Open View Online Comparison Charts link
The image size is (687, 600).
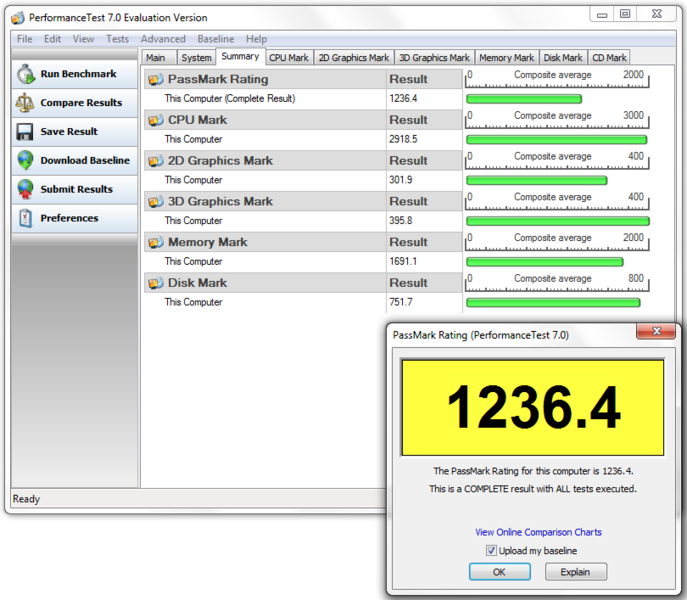538,532
